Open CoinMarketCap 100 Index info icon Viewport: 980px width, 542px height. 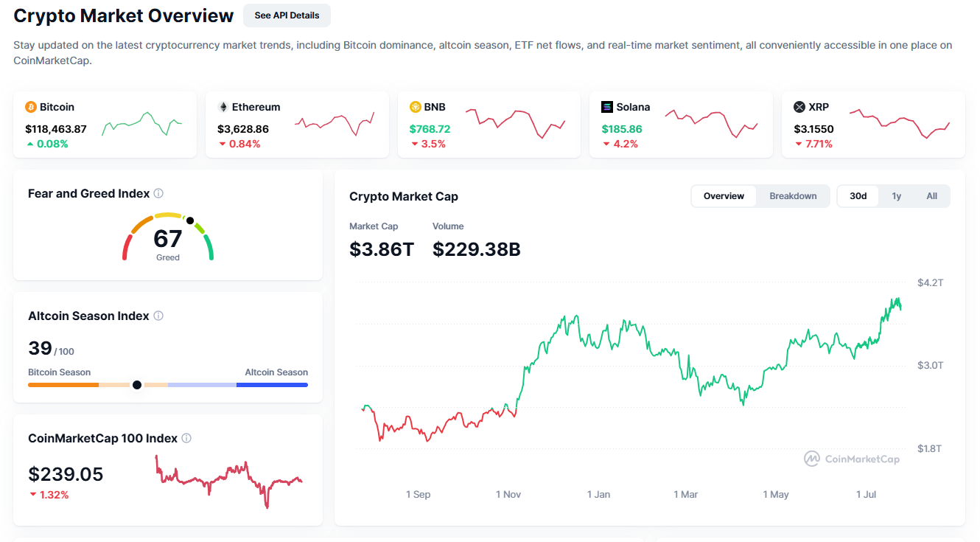click(x=186, y=438)
